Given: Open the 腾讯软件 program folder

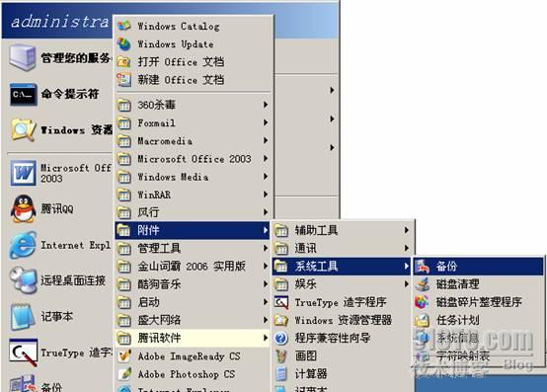Looking at the screenshot, I should 193,338.
